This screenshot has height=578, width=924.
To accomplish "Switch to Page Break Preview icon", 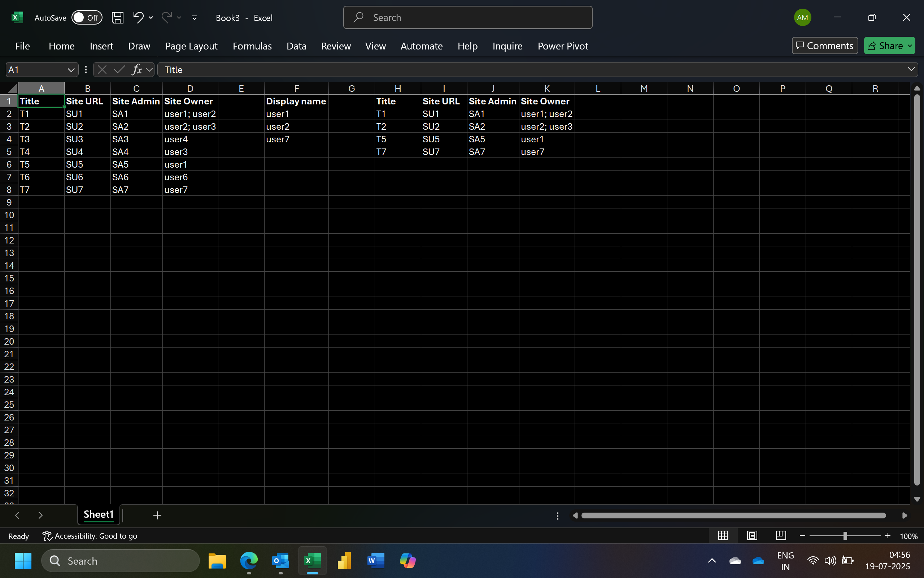I will (x=781, y=536).
